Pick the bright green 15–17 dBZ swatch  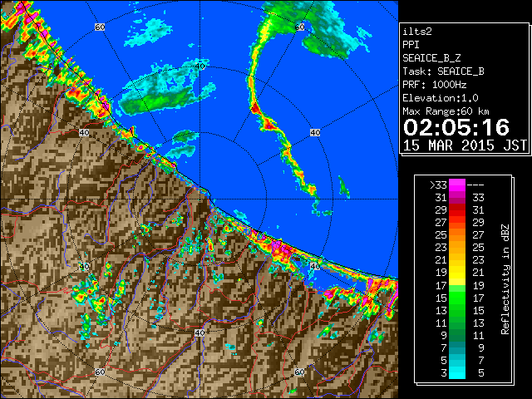click(x=457, y=298)
